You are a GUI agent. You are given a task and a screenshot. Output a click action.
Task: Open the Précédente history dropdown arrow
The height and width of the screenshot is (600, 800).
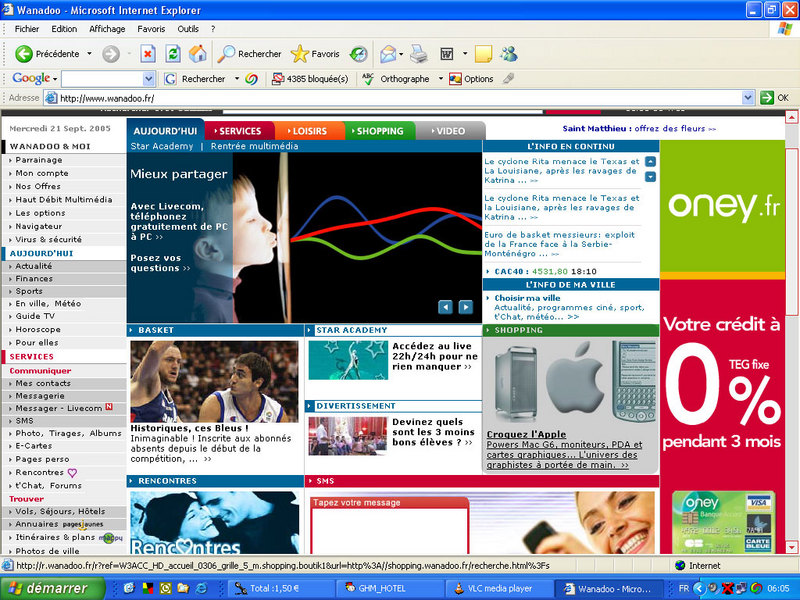(89, 54)
